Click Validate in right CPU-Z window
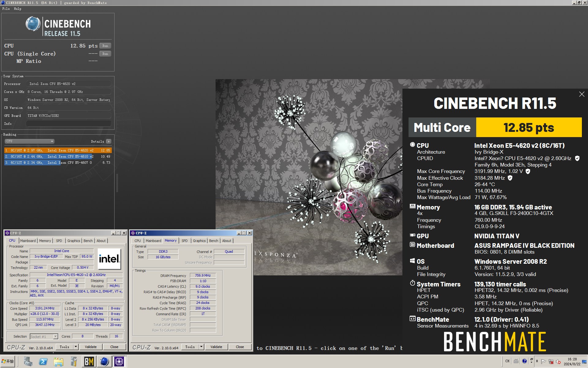Viewport: 588px width, 368px height. (x=216, y=347)
